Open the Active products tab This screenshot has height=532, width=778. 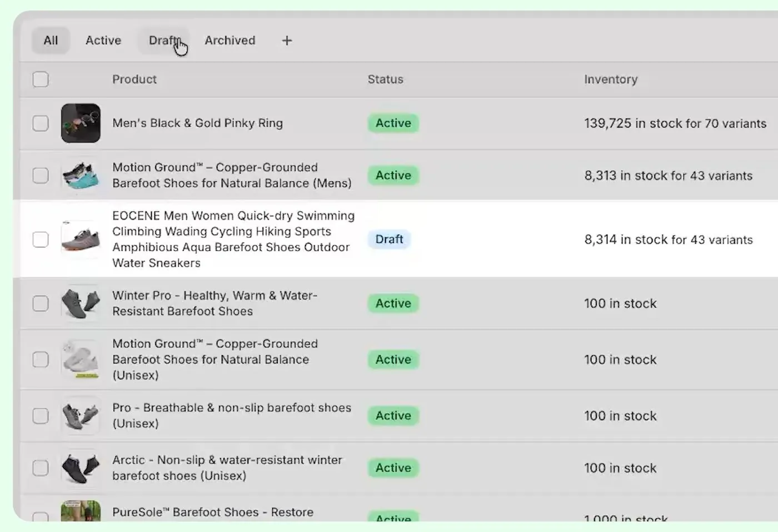coord(103,41)
